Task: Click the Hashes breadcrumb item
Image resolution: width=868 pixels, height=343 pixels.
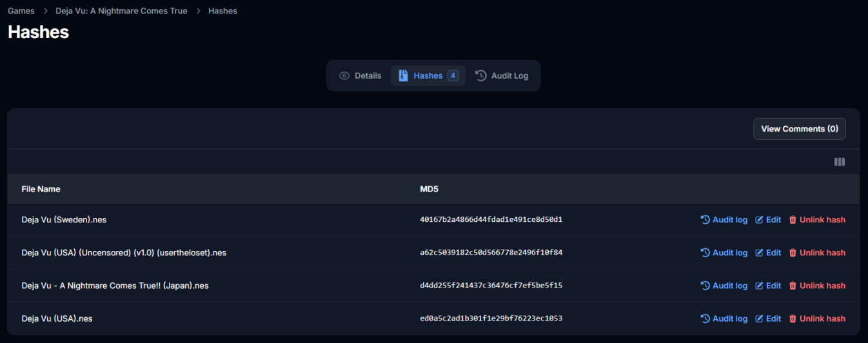Action: [x=222, y=11]
